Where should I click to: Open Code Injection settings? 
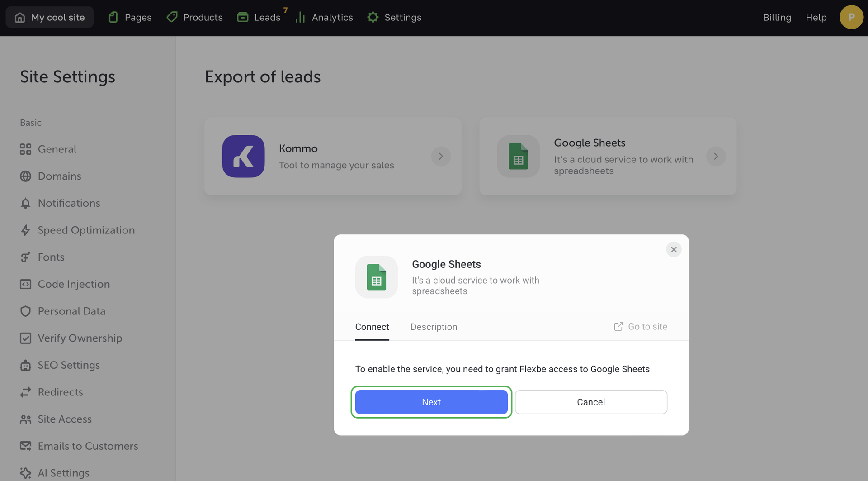74,284
